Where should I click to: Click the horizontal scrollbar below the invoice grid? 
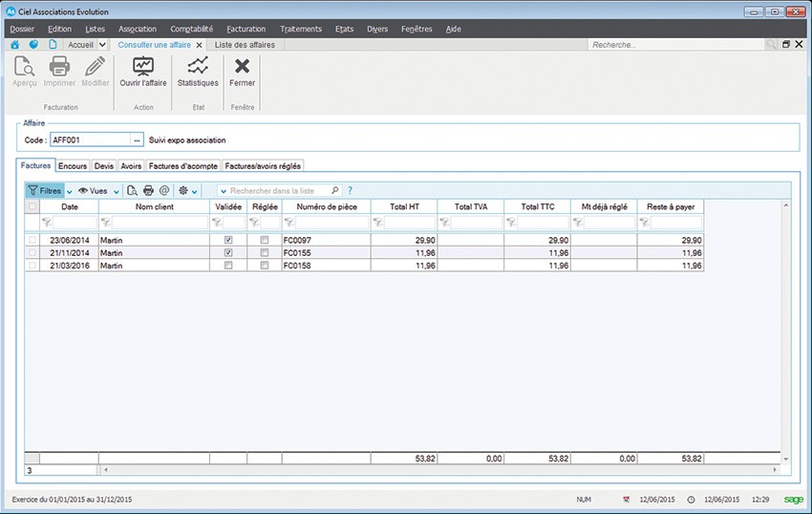[439, 470]
